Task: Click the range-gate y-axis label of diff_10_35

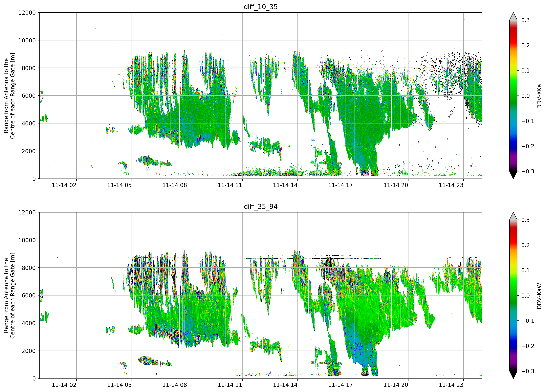Action: pos(9,96)
